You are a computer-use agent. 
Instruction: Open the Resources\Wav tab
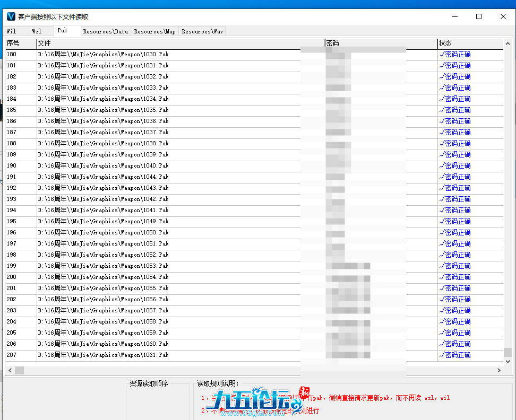point(201,31)
